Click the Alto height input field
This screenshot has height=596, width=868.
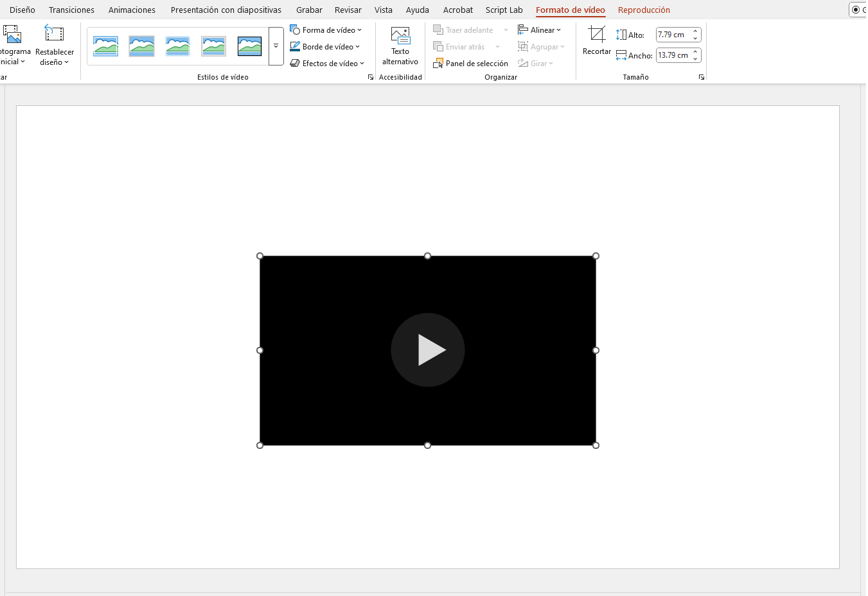(x=672, y=35)
